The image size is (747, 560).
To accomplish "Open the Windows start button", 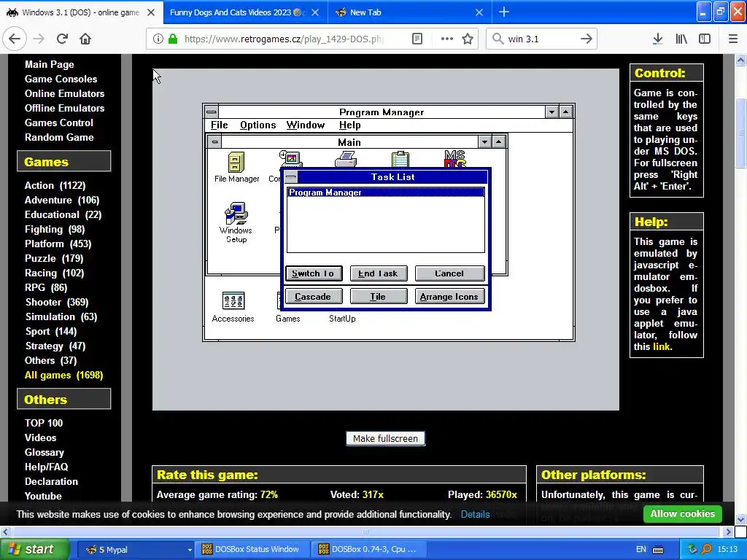I will [x=34, y=550].
